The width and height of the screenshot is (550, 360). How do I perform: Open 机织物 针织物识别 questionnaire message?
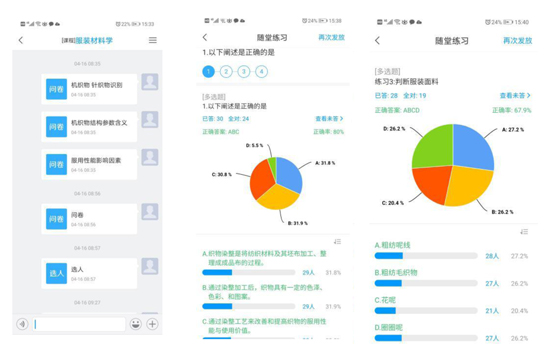[x=89, y=89]
